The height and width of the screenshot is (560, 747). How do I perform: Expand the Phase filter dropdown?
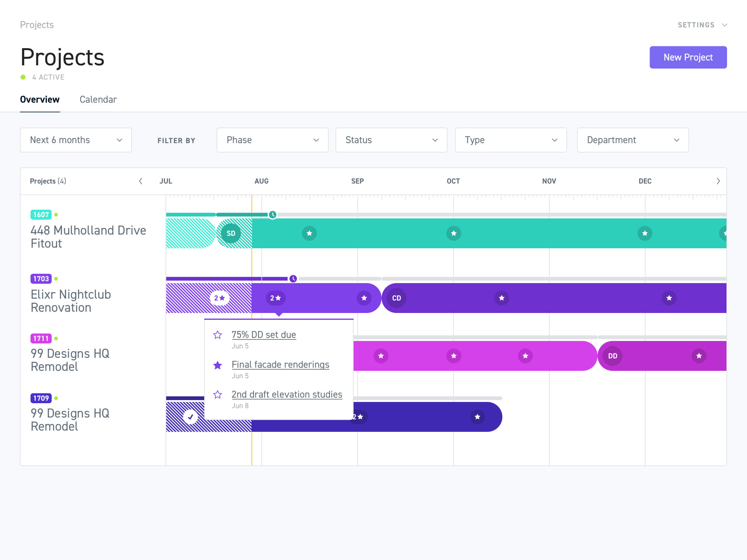point(272,140)
